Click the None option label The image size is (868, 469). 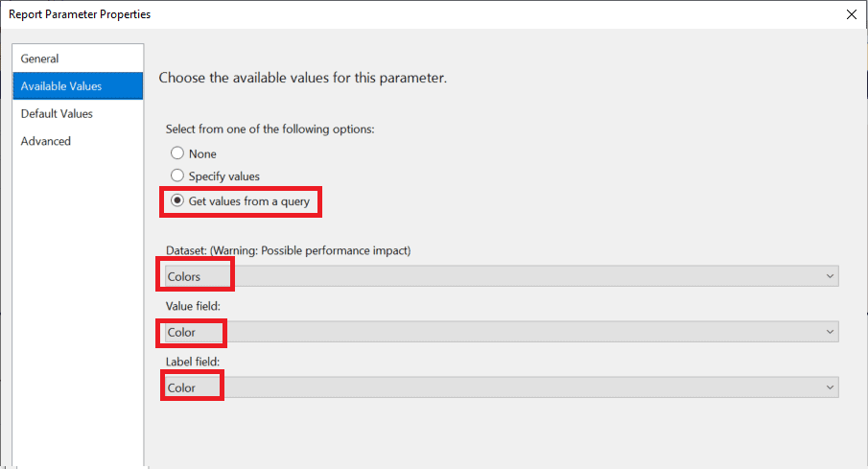pyautogui.click(x=202, y=153)
